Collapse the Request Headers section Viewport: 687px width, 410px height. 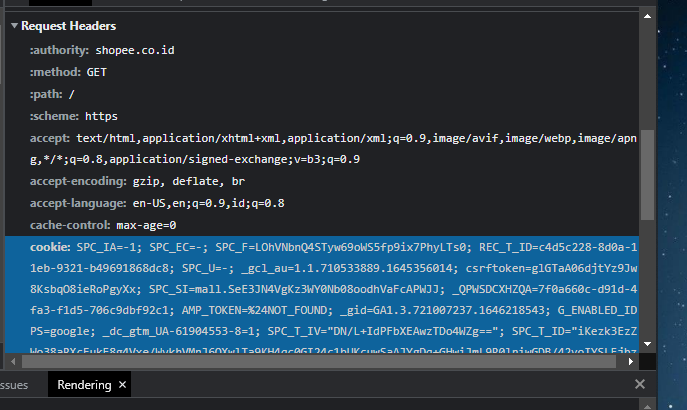click(14, 25)
